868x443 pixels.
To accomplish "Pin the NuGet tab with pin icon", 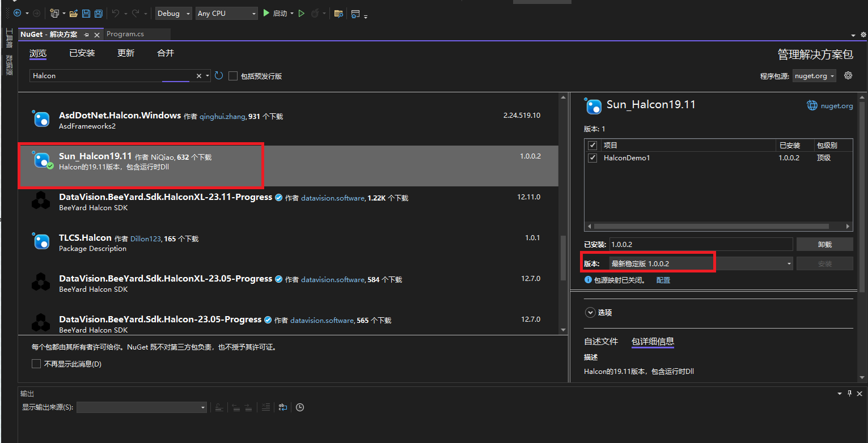I will (86, 35).
